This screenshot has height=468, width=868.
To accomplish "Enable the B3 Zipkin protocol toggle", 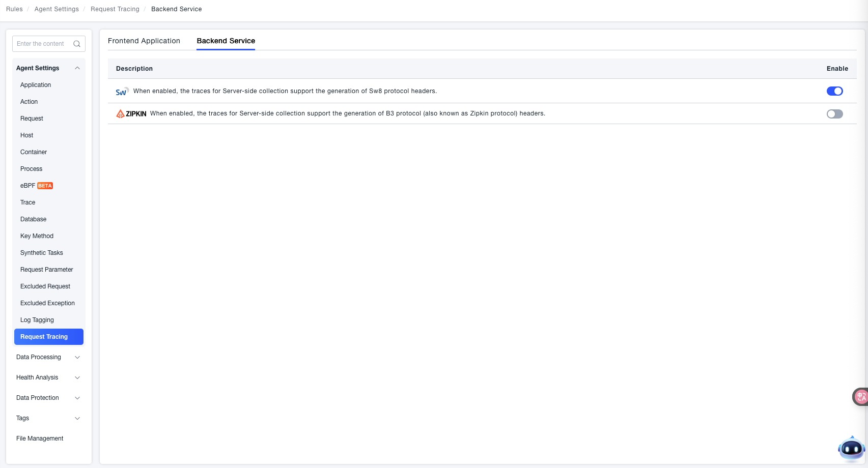I will click(834, 114).
